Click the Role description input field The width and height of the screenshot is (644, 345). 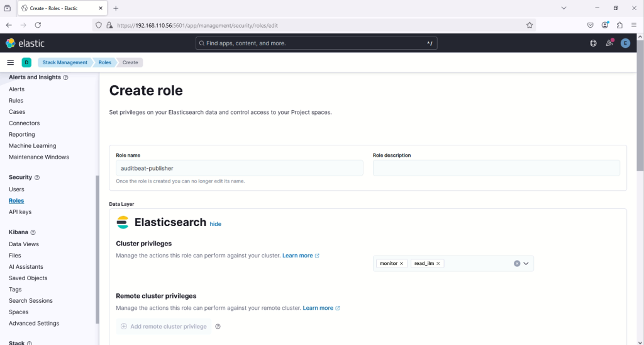point(496,168)
